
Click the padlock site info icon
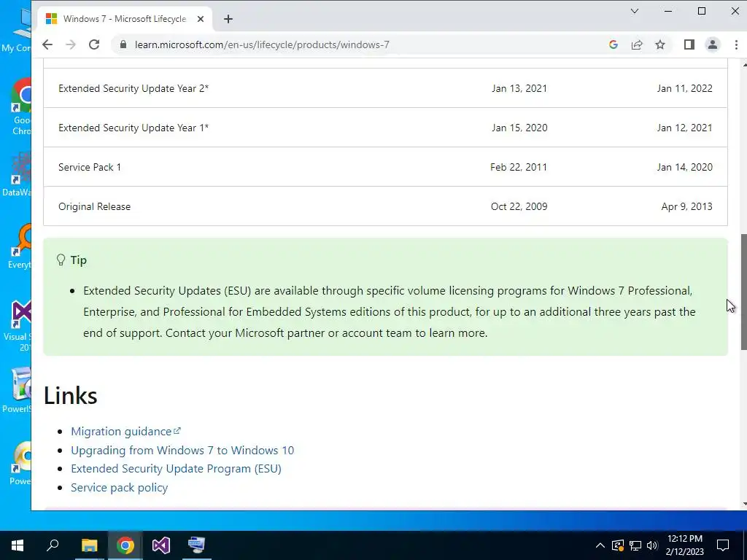(x=123, y=44)
